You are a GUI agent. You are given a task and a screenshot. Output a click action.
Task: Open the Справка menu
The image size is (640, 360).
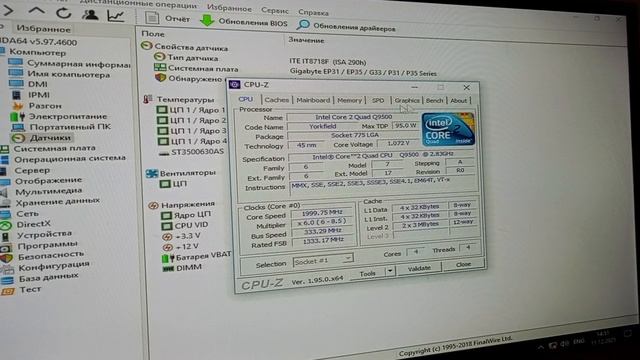click(313, 12)
